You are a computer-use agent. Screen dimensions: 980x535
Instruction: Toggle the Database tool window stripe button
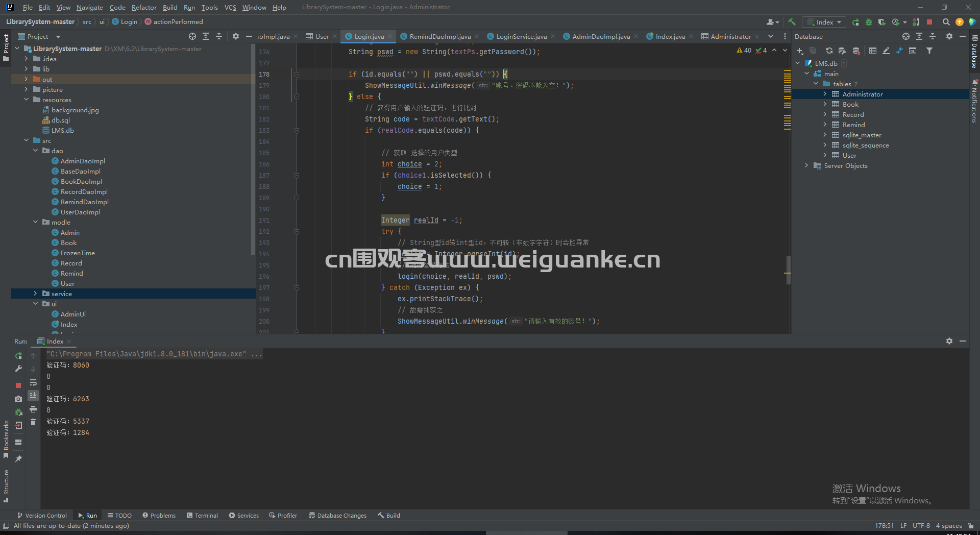pyautogui.click(x=974, y=52)
